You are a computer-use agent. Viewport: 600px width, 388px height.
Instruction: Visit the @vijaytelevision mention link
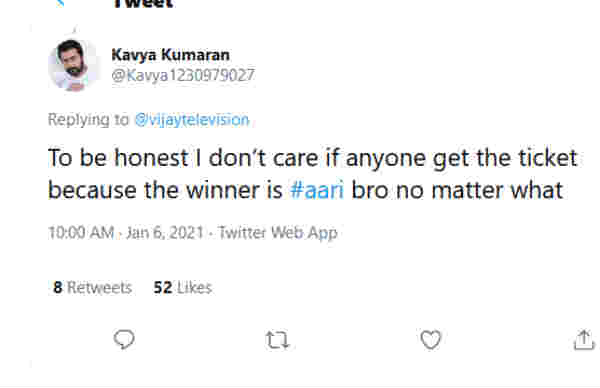(x=192, y=120)
